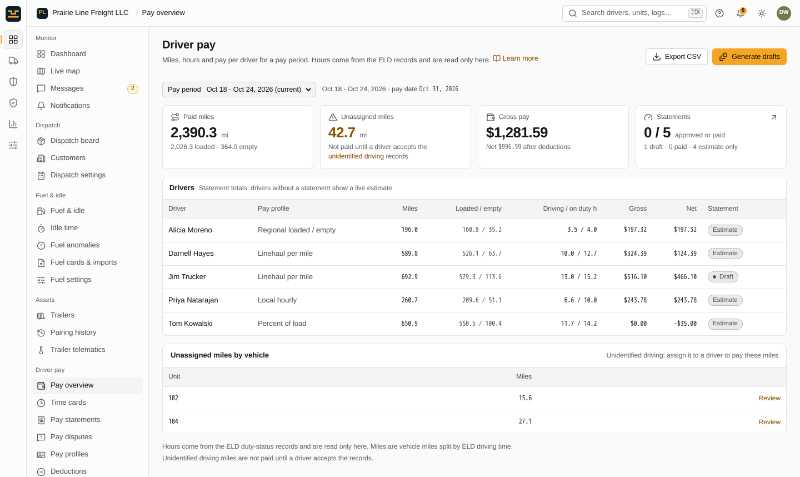Click the Miles column header in Drivers table
The height and width of the screenshot is (477, 800).
410,209
